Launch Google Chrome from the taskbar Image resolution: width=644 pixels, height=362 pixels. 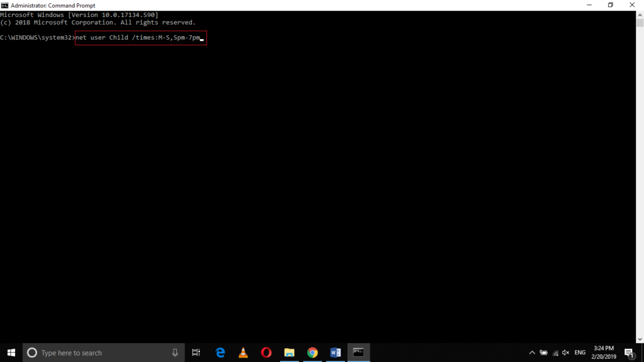click(x=313, y=353)
